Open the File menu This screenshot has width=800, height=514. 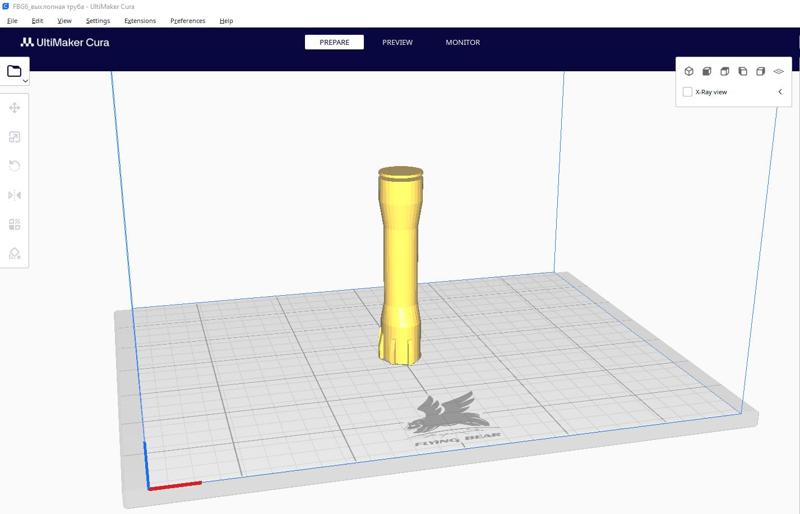tap(12, 21)
